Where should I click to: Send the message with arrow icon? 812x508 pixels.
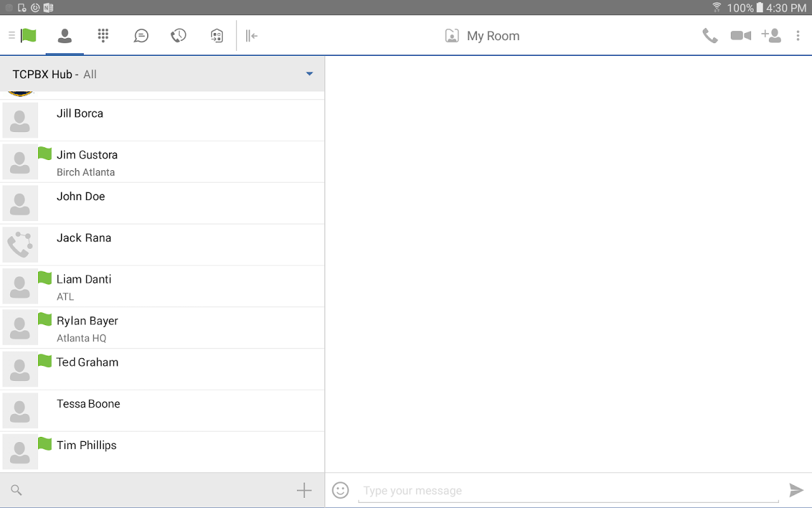point(796,490)
